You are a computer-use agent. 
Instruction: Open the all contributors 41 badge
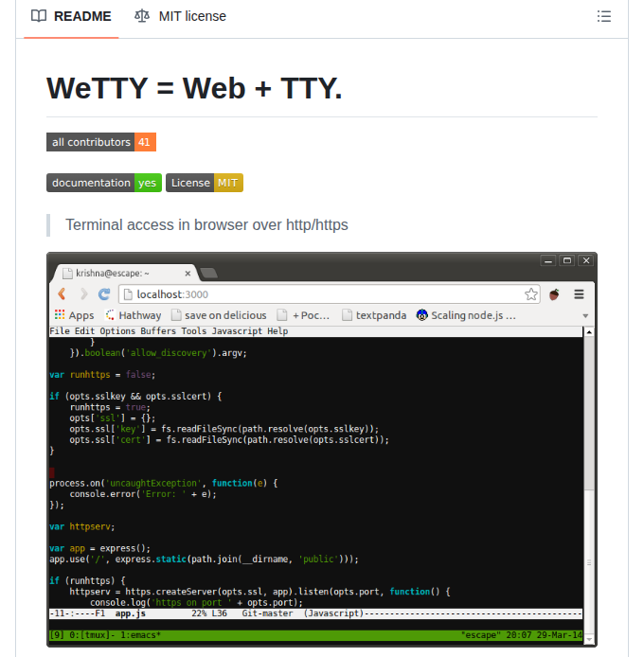click(x=101, y=142)
